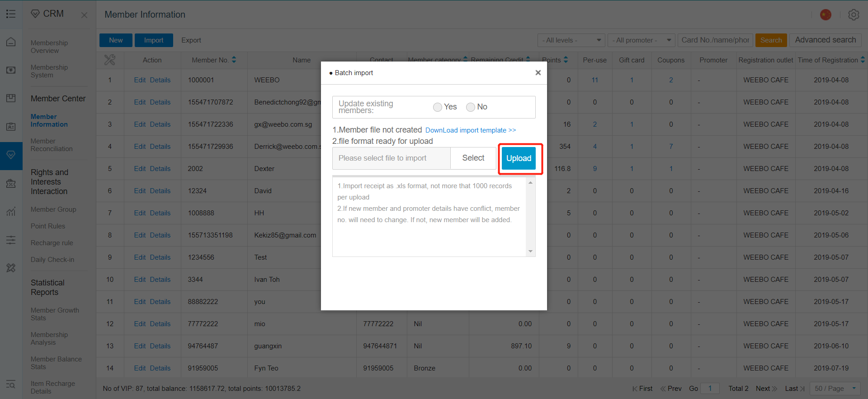Open the settings gear icon
This screenshot has width=868, height=399.
click(x=854, y=14)
